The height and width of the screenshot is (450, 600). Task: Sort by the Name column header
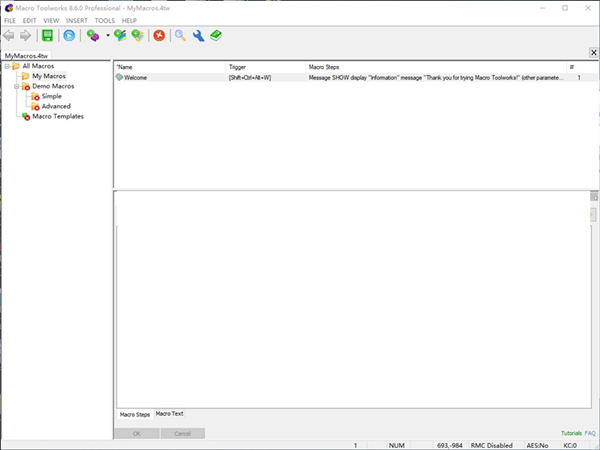(x=170, y=67)
